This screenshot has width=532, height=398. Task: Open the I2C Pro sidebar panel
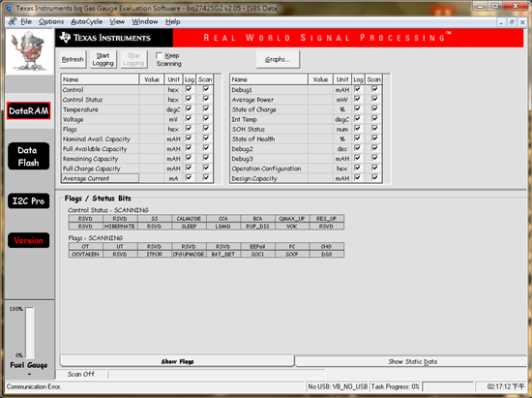(x=28, y=201)
